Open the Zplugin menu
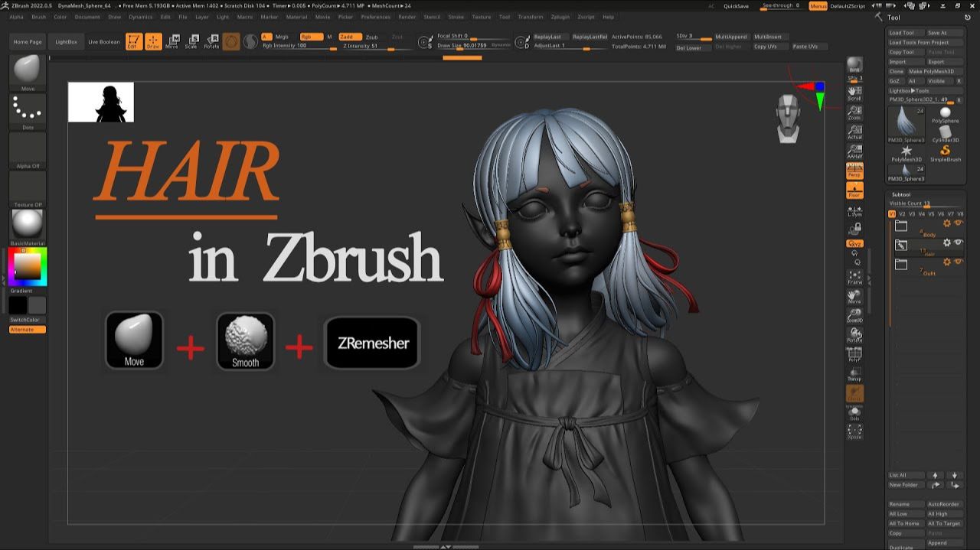Screen dimensions: 980x550 click(560, 17)
